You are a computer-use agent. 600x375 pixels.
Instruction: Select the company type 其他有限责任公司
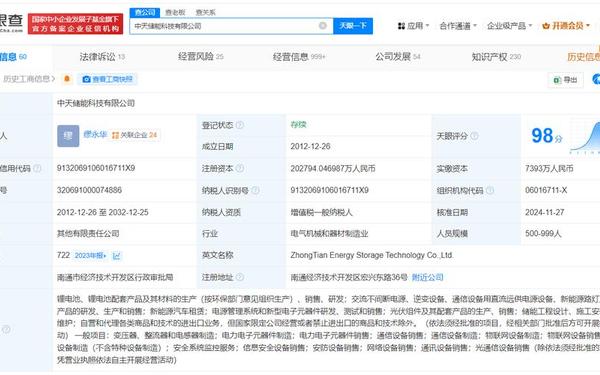pyautogui.click(x=88, y=233)
